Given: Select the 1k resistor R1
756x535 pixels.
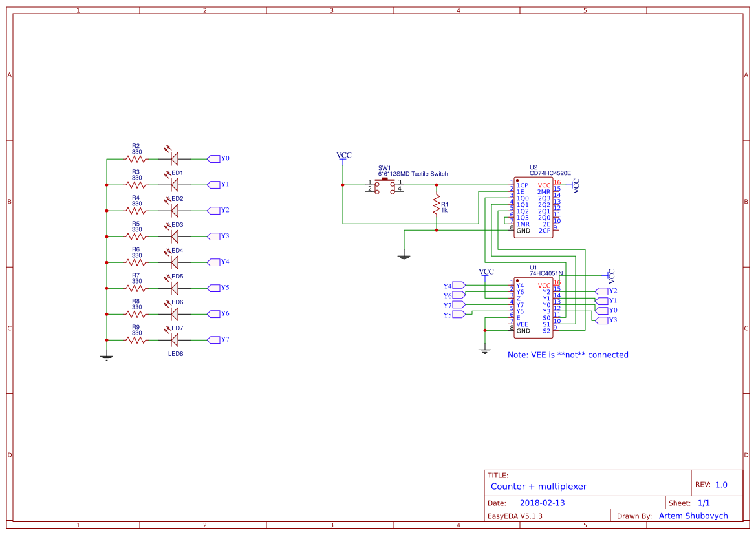Looking at the screenshot, I should [437, 205].
